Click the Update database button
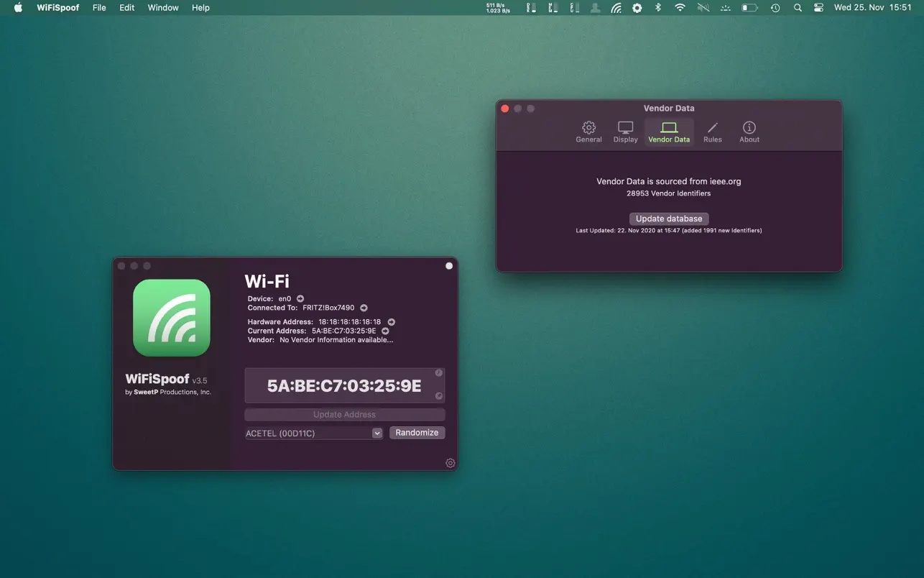Image resolution: width=924 pixels, height=578 pixels. (x=669, y=219)
